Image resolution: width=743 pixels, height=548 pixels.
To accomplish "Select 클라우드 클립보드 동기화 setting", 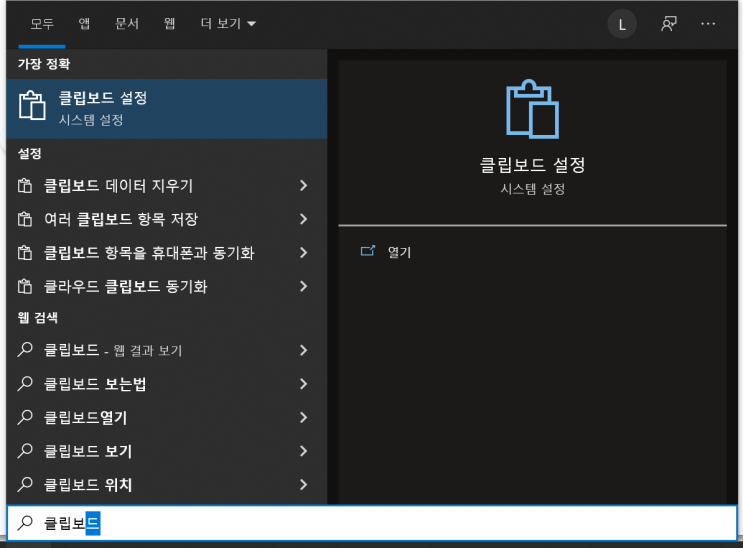I will point(167,286).
